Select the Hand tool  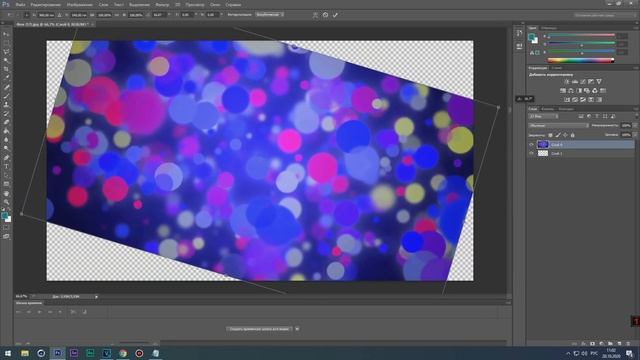point(6,193)
